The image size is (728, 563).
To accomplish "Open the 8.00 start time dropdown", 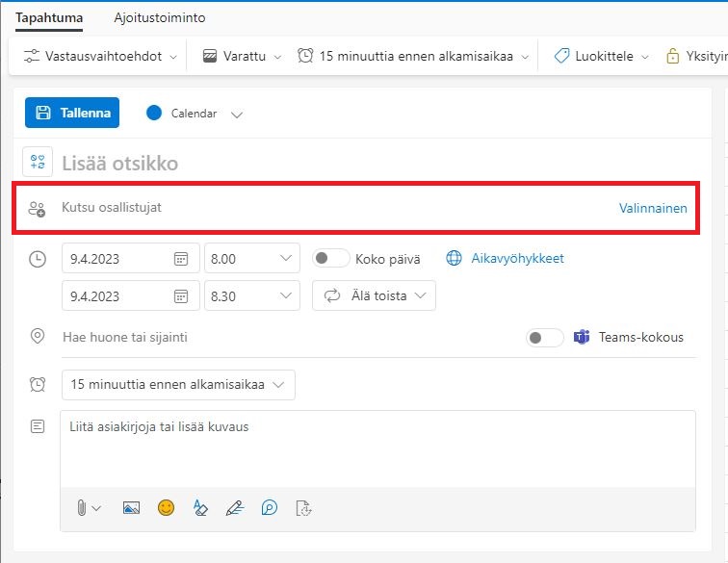I will point(252,258).
